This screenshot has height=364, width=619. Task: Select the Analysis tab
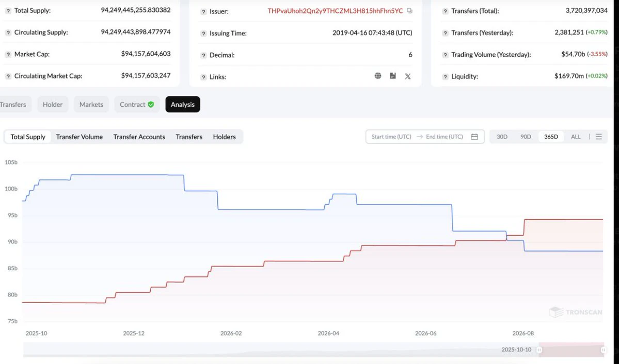click(183, 105)
